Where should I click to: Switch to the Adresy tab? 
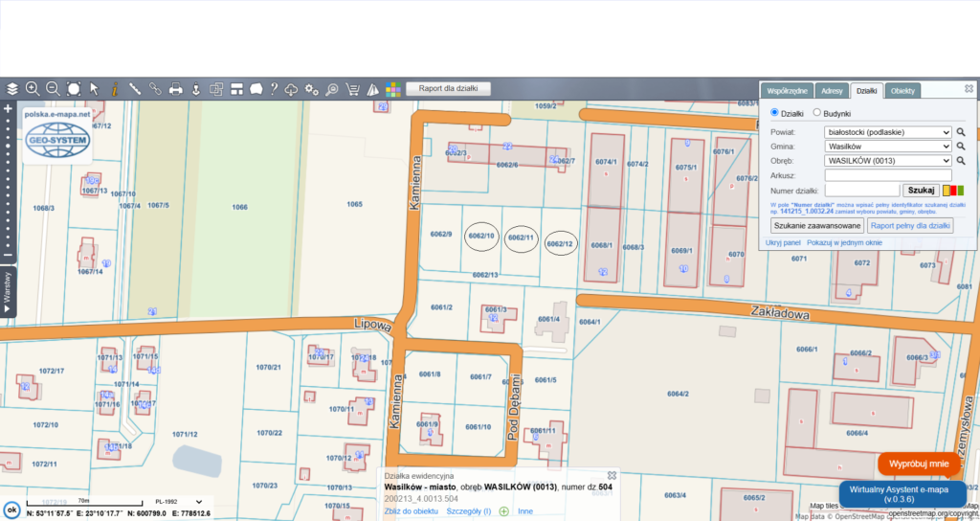pyautogui.click(x=833, y=91)
